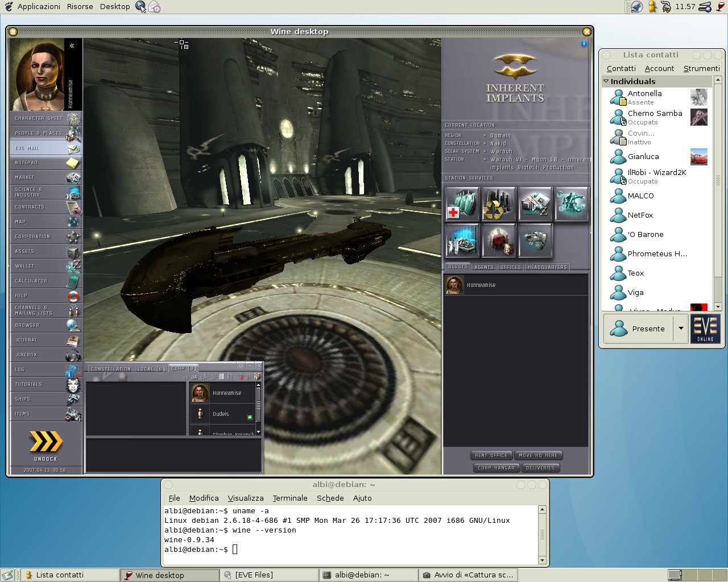The height and width of the screenshot is (582, 728).
Task: Collapse the Individuals contact group
Action: [x=606, y=81]
